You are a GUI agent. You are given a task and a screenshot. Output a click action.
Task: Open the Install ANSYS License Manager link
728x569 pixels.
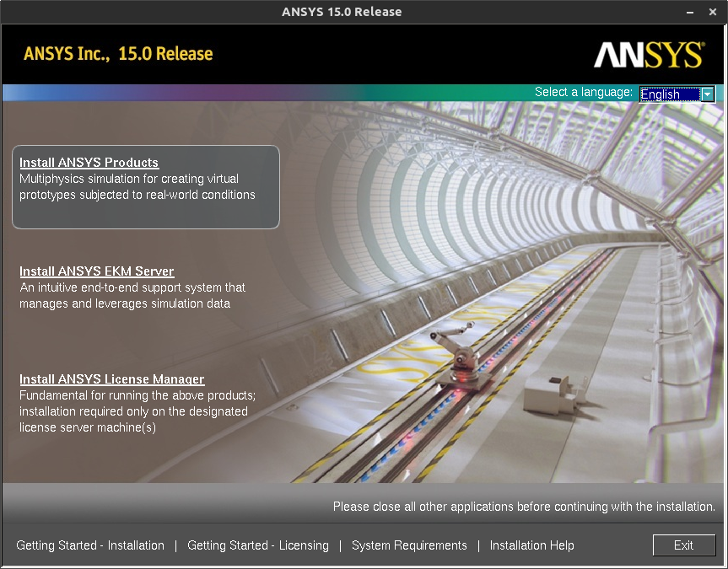(112, 379)
